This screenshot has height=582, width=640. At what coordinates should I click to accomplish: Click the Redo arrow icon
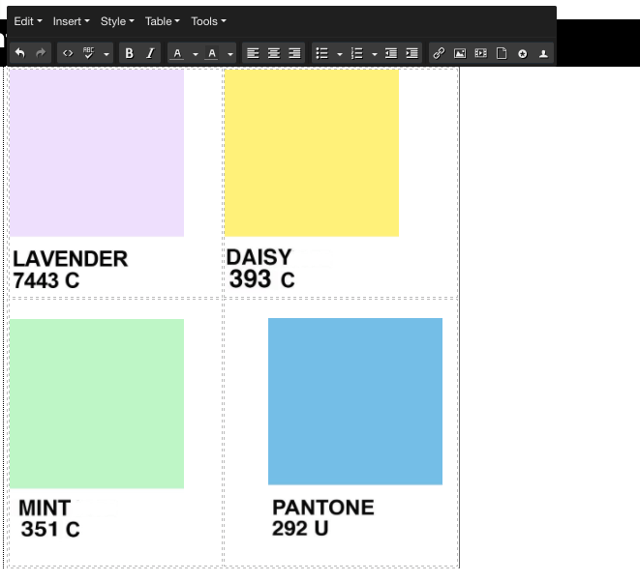click(40, 53)
